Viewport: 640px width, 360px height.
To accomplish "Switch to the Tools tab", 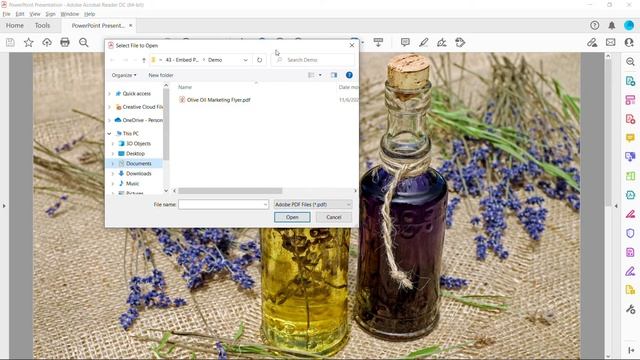I will (42, 25).
